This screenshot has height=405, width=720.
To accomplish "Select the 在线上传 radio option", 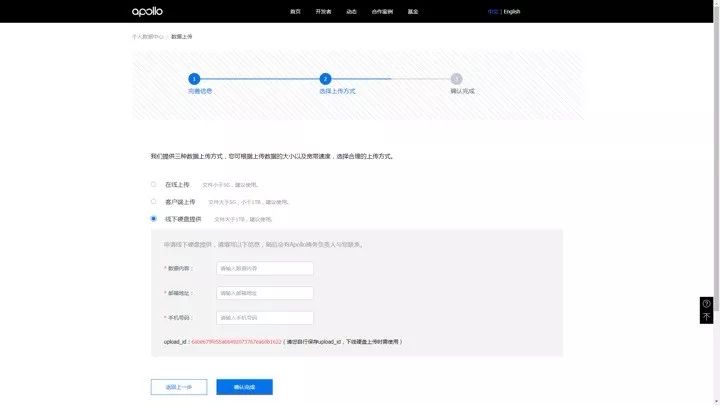I will point(153,185).
